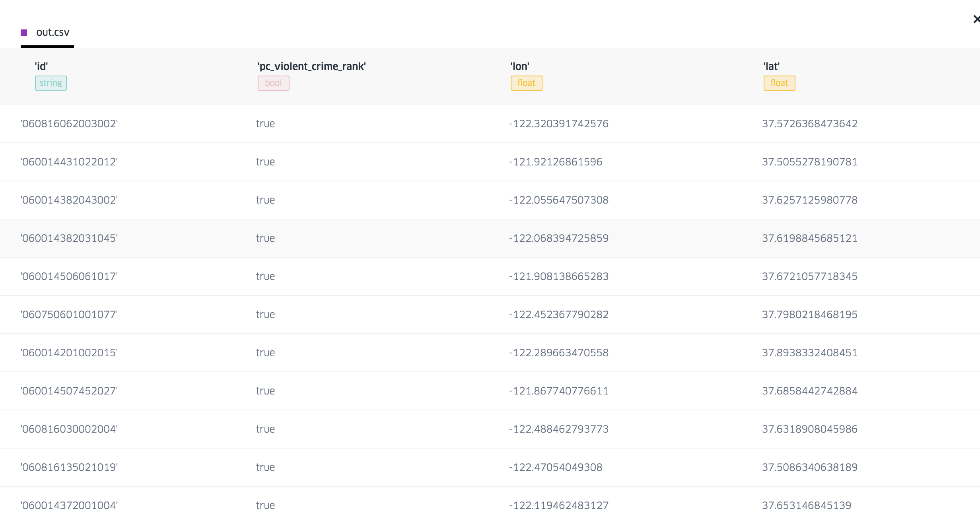Click the float badge under 'lat'

click(x=780, y=83)
